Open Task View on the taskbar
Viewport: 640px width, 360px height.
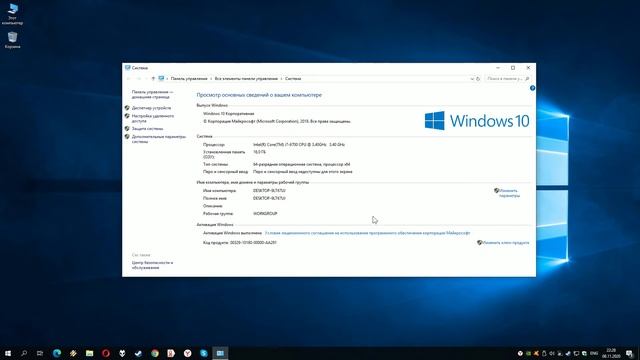40,353
